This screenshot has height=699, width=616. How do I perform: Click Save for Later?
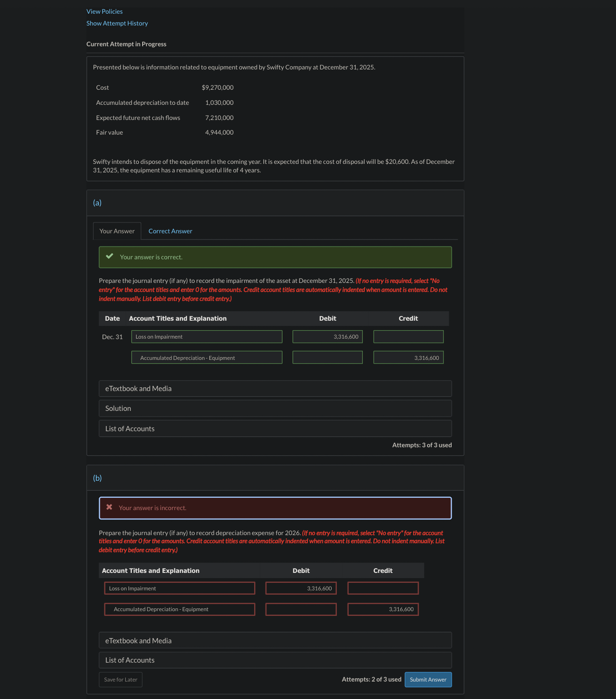pyautogui.click(x=120, y=679)
